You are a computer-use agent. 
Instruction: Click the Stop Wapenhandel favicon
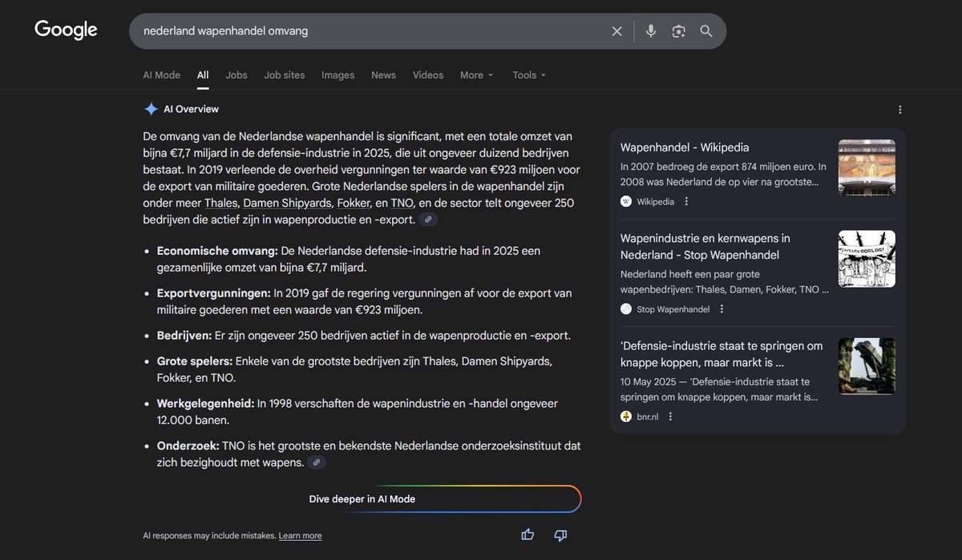tap(626, 309)
